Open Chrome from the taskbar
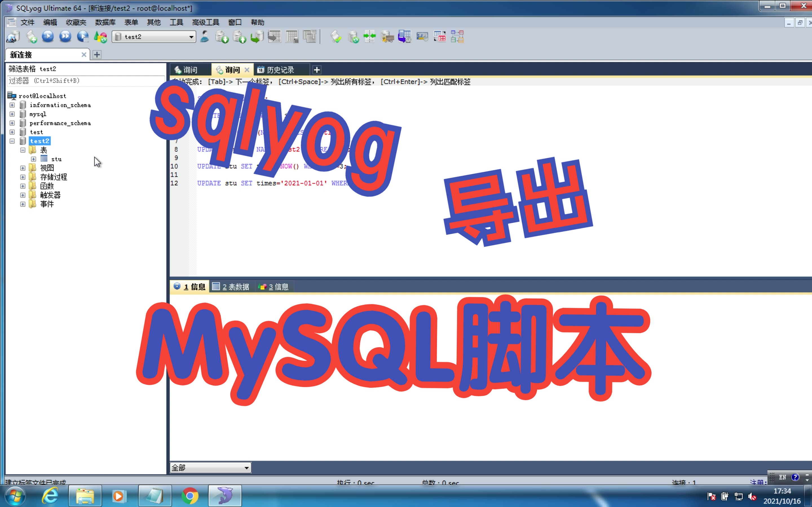This screenshot has width=812, height=507. click(x=190, y=496)
